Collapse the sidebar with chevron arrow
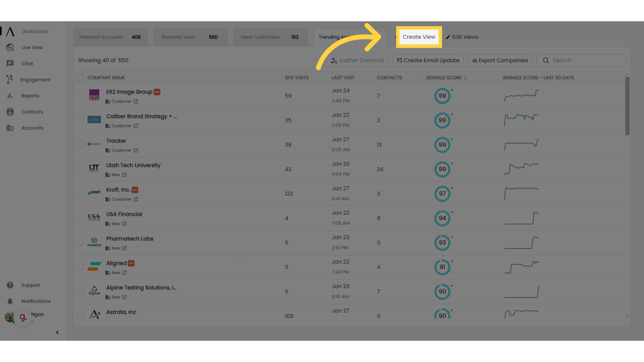The width and height of the screenshot is (644, 362). 57,333
